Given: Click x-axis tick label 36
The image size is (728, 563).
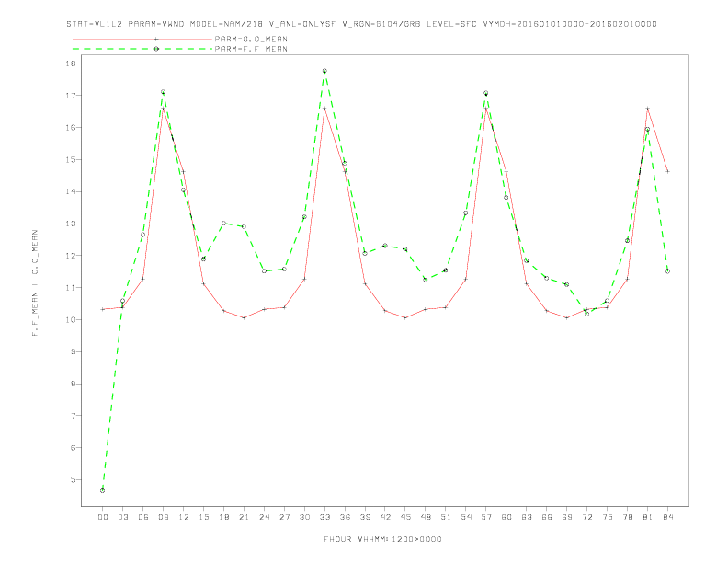Looking at the screenshot, I should (345, 517).
